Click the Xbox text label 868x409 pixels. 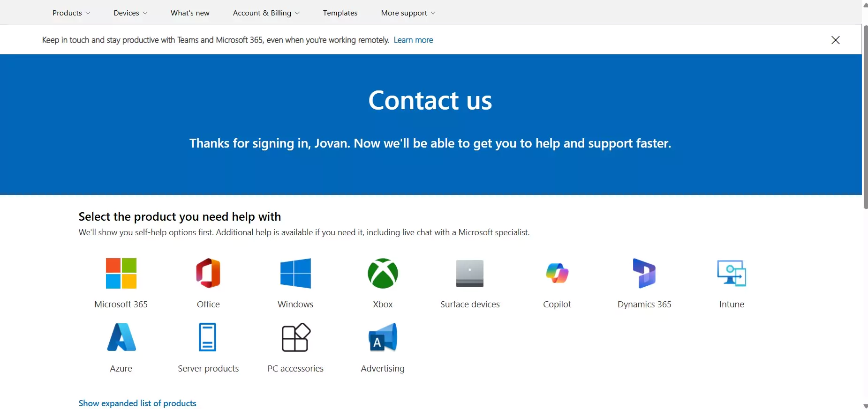[383, 305]
